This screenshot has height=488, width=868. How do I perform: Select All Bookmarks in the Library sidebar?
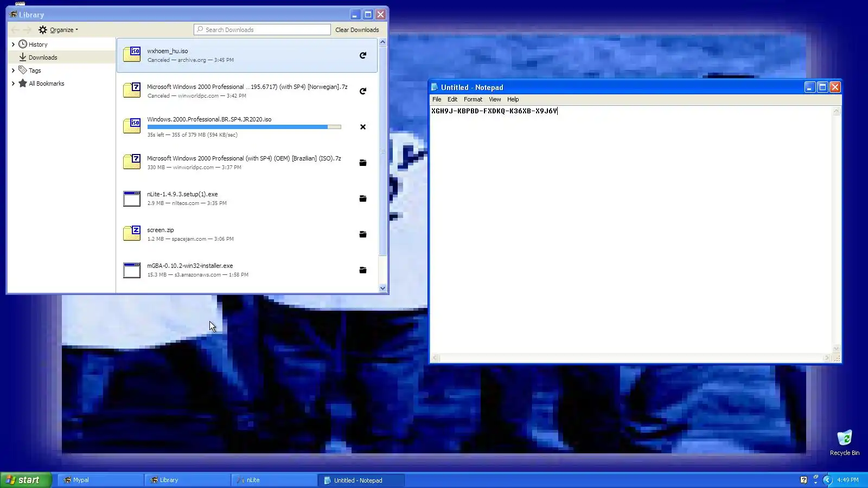click(61, 84)
